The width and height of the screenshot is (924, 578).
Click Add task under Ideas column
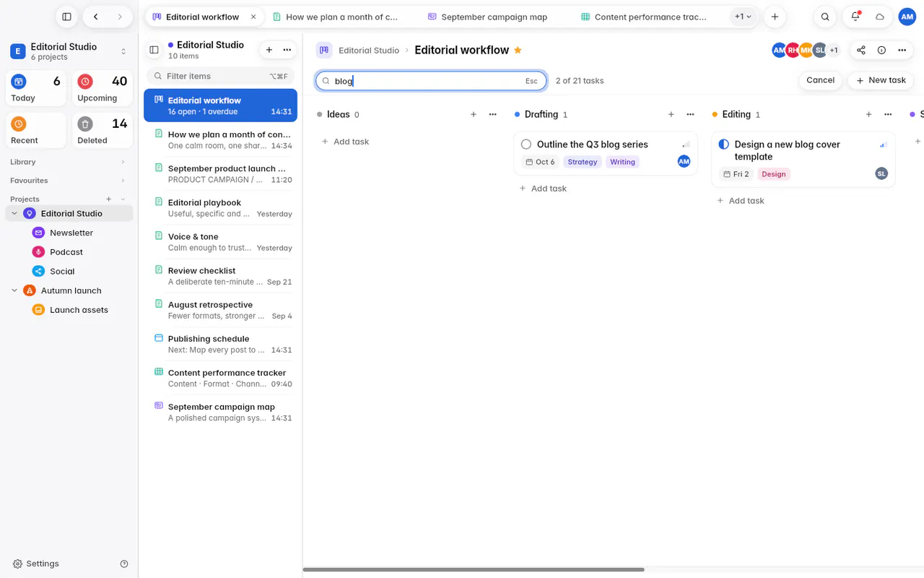tap(345, 142)
